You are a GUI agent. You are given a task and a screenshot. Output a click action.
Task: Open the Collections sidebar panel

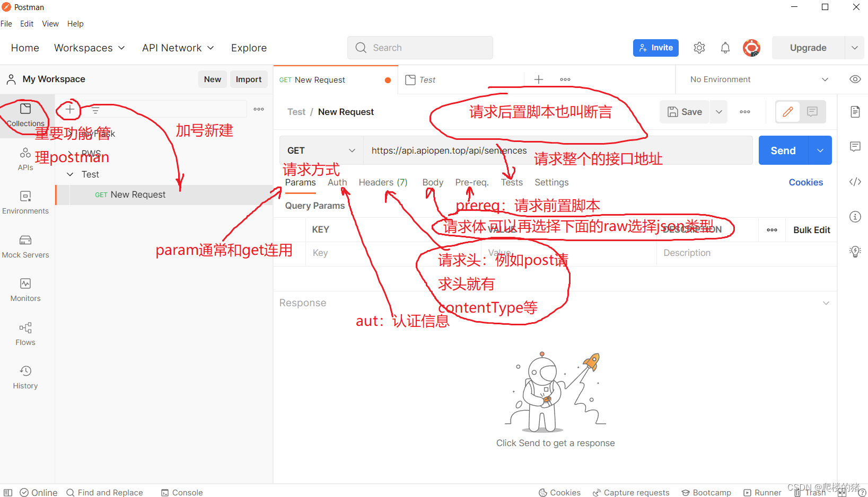25,115
